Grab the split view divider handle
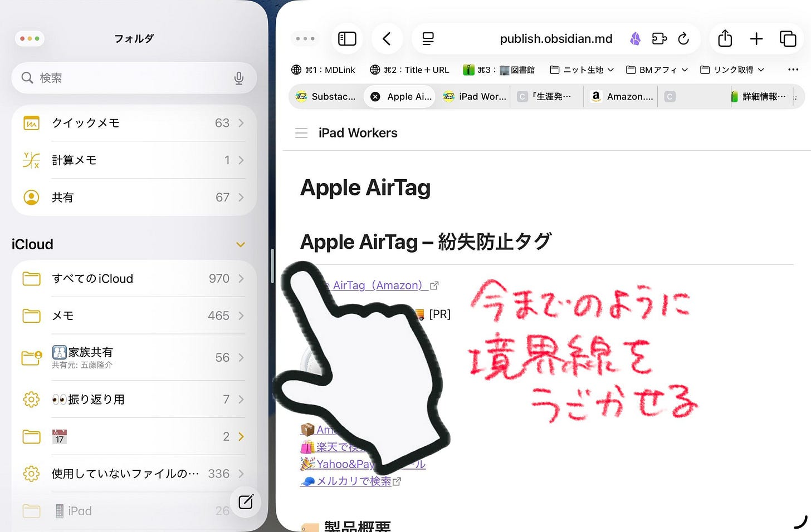This screenshot has height=532, width=811. [272, 266]
